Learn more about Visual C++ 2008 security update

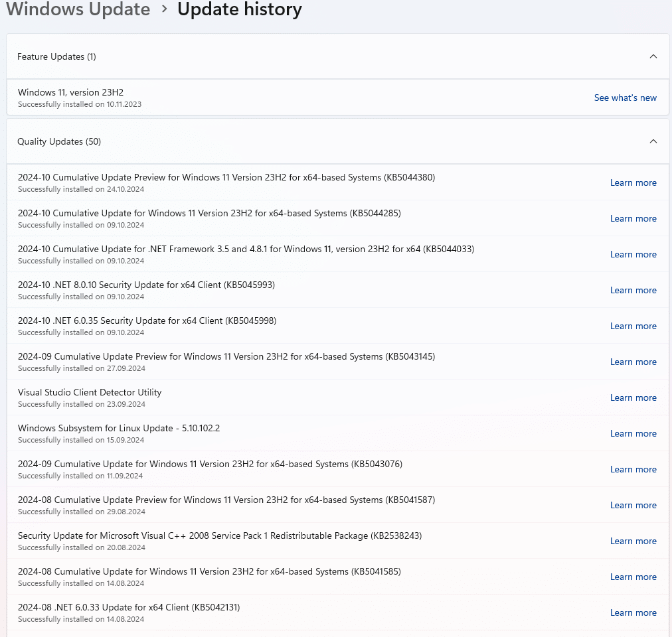633,541
